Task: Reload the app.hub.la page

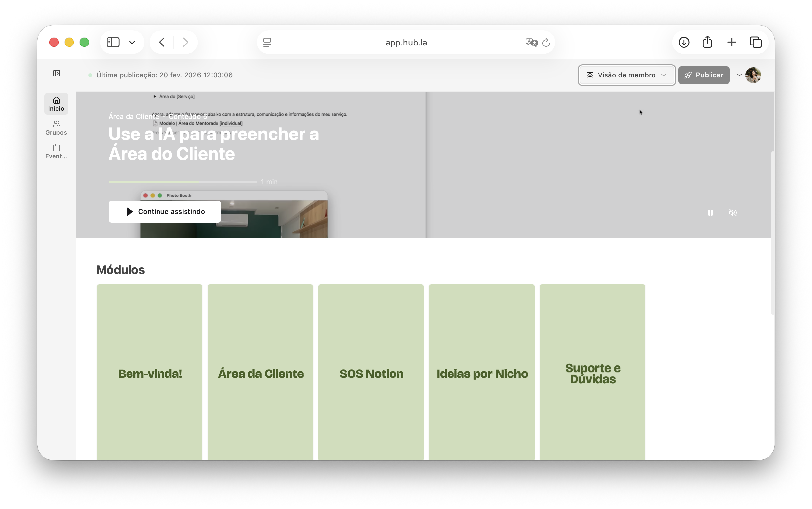Action: click(x=546, y=43)
